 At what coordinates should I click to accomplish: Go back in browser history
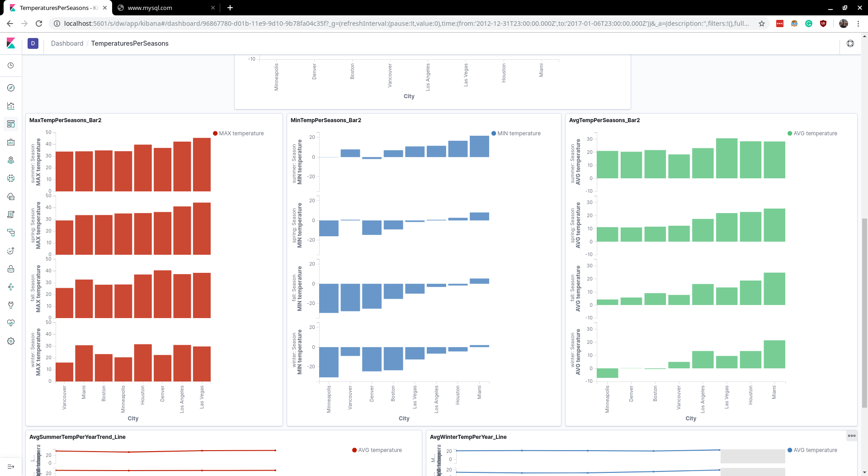(x=10, y=24)
